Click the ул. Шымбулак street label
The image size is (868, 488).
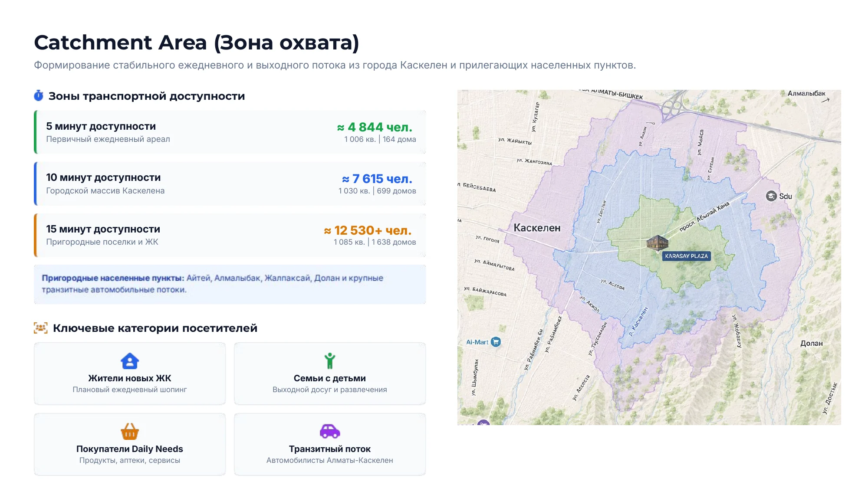(475, 377)
